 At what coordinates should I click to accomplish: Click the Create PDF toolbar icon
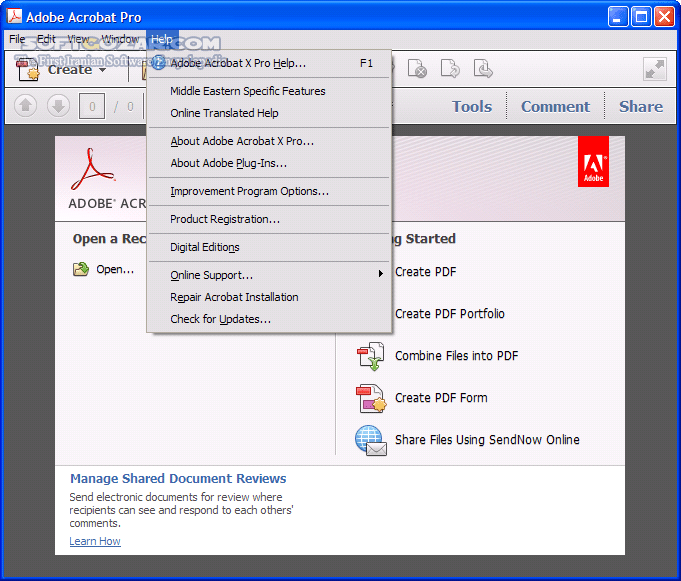(x=28, y=69)
